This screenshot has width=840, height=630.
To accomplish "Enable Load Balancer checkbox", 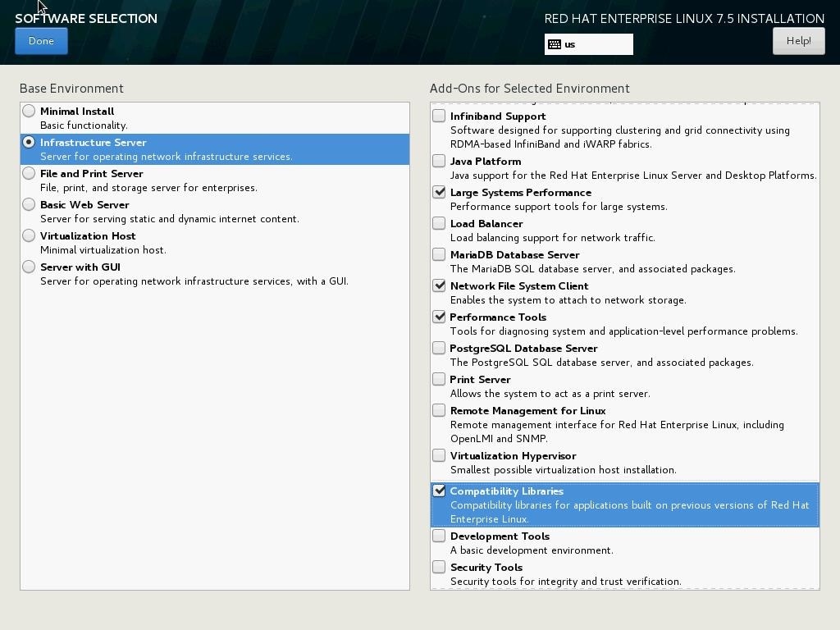I will pyautogui.click(x=439, y=223).
